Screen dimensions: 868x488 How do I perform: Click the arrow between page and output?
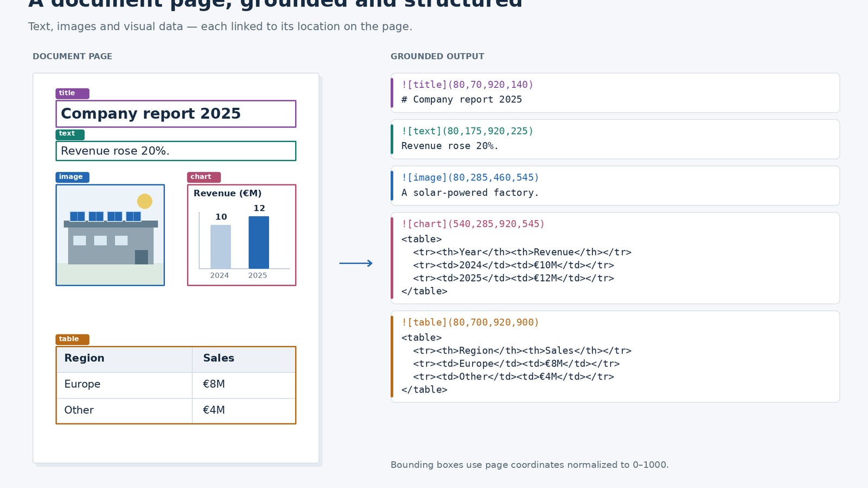(356, 264)
